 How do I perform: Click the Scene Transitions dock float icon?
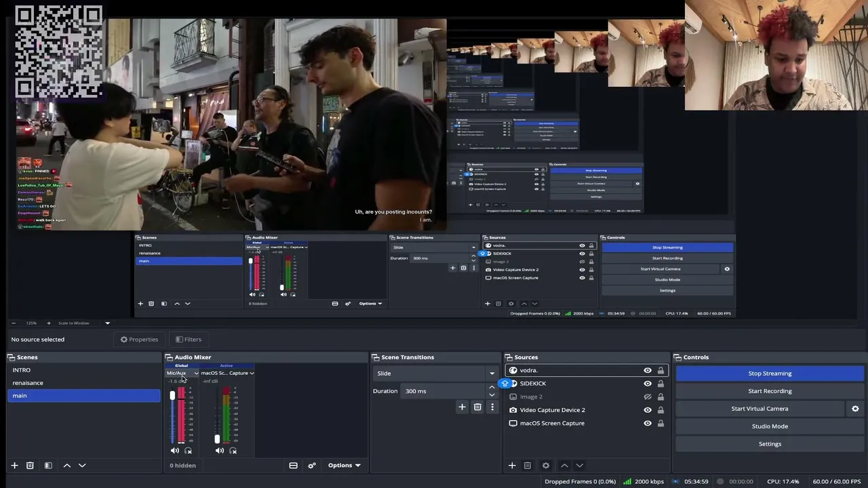[x=376, y=357]
